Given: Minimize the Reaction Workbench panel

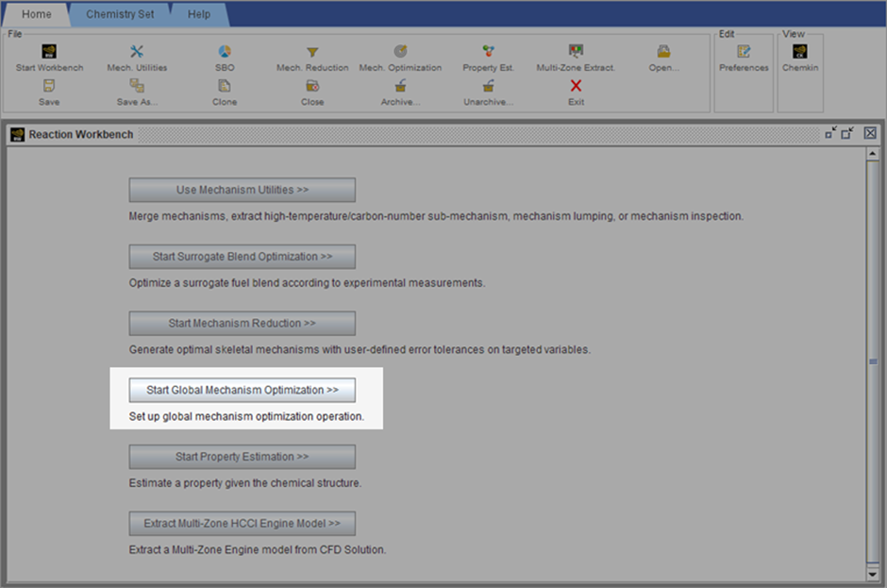Looking at the screenshot, I should pyautogui.click(x=831, y=133).
